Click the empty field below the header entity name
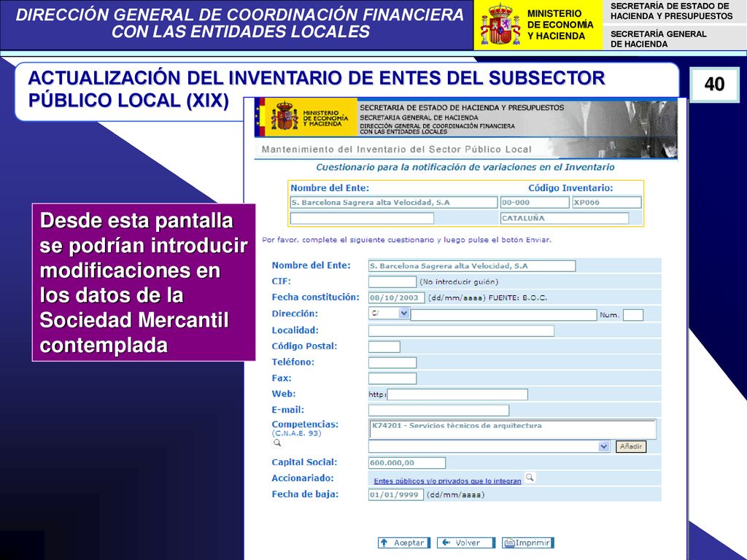Viewport: 747px width, 560px height. [x=362, y=218]
